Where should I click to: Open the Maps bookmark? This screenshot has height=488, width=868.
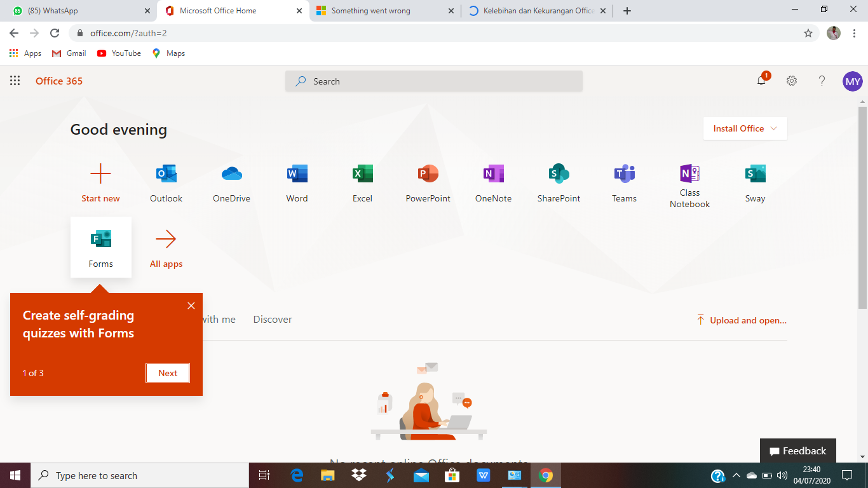point(168,53)
